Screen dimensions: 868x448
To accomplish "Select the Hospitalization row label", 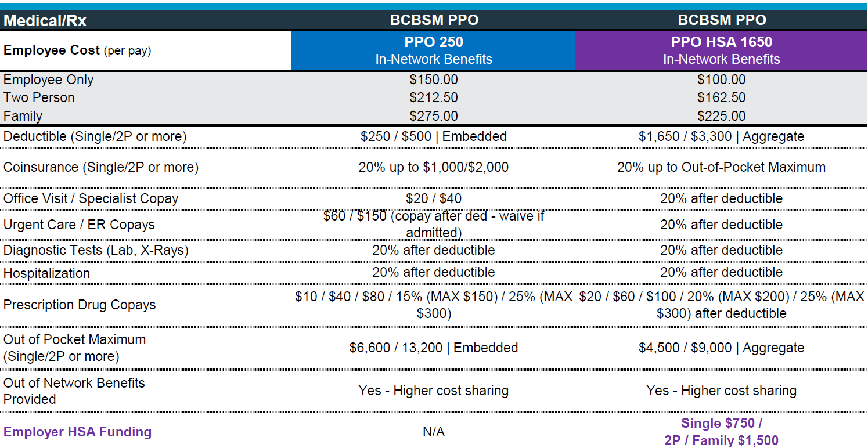I will coord(46,273).
